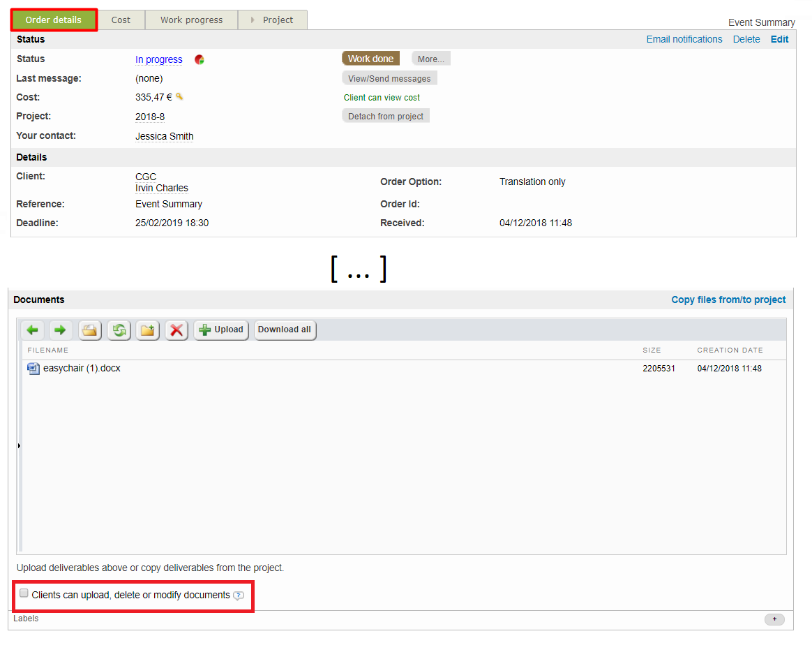Click the open folder icon in Documents toolbar

[x=90, y=330]
